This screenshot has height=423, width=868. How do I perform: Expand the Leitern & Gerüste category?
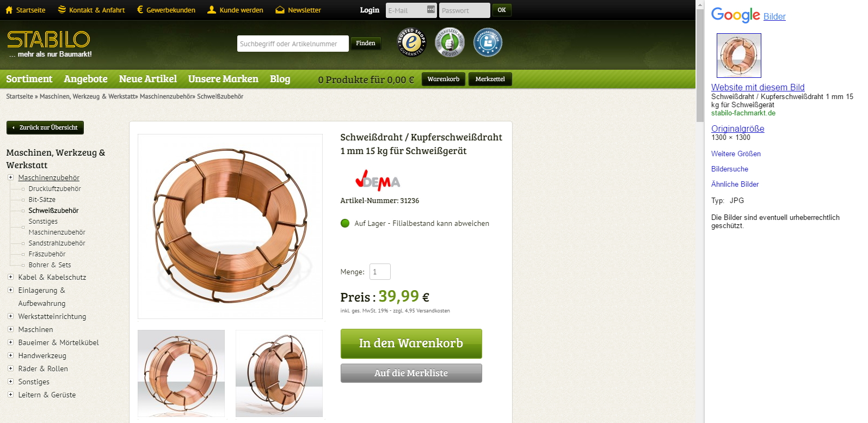tap(10, 395)
